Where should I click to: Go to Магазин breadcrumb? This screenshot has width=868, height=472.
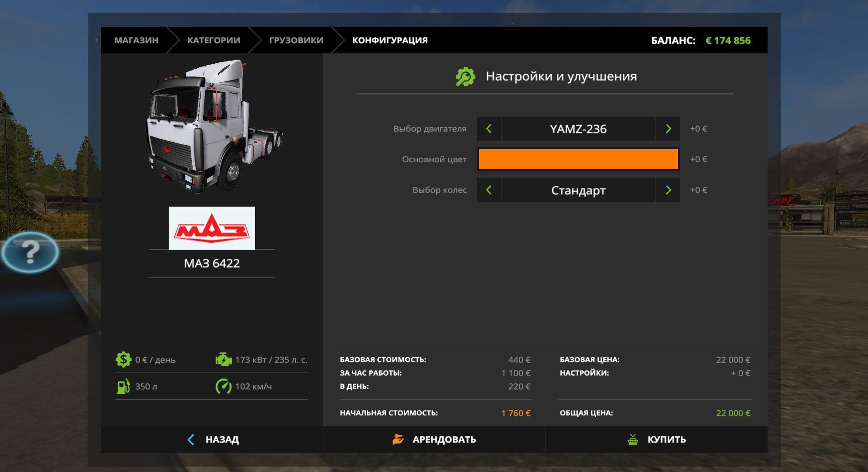136,40
